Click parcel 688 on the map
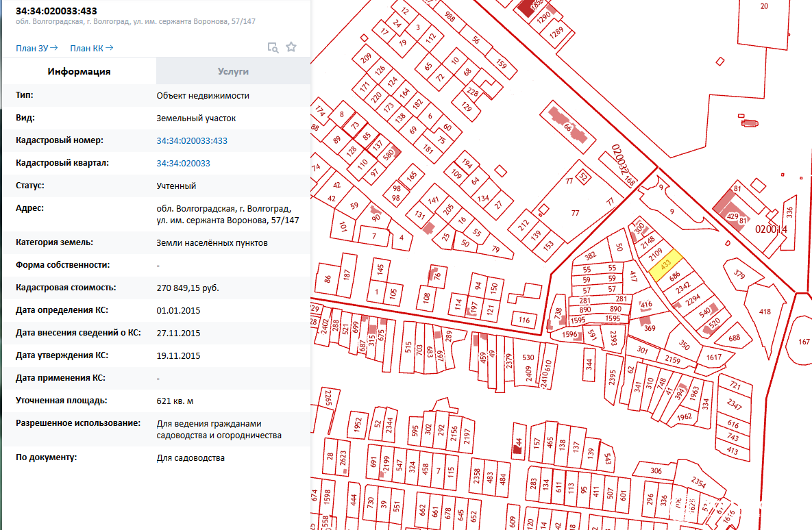This screenshot has height=530, width=812. (734, 338)
